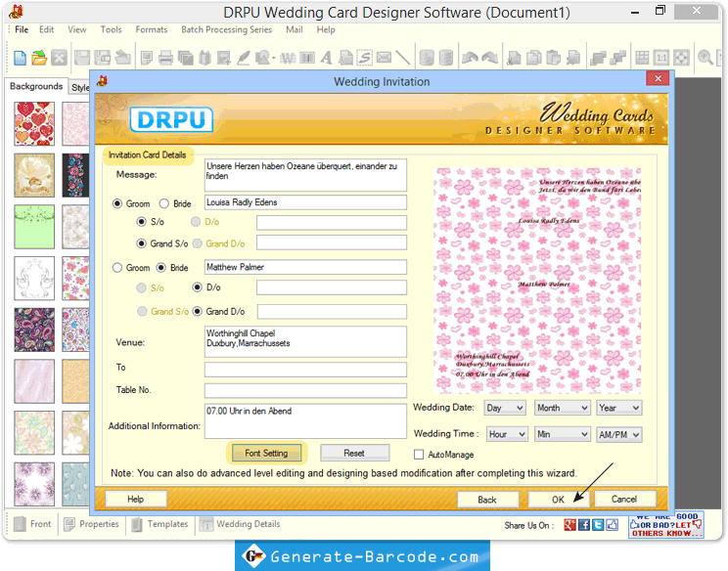Click the envelope mail toolbar icon
Viewport: 728px width, 571px height.
[x=384, y=58]
